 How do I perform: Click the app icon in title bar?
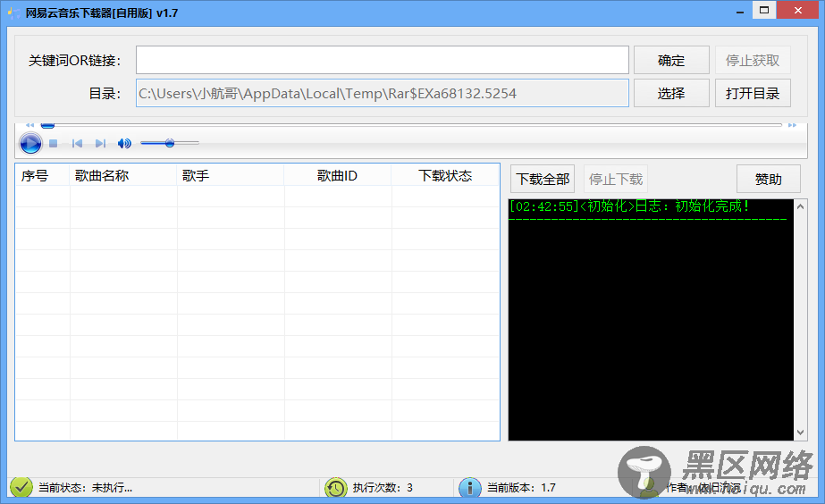[14, 13]
